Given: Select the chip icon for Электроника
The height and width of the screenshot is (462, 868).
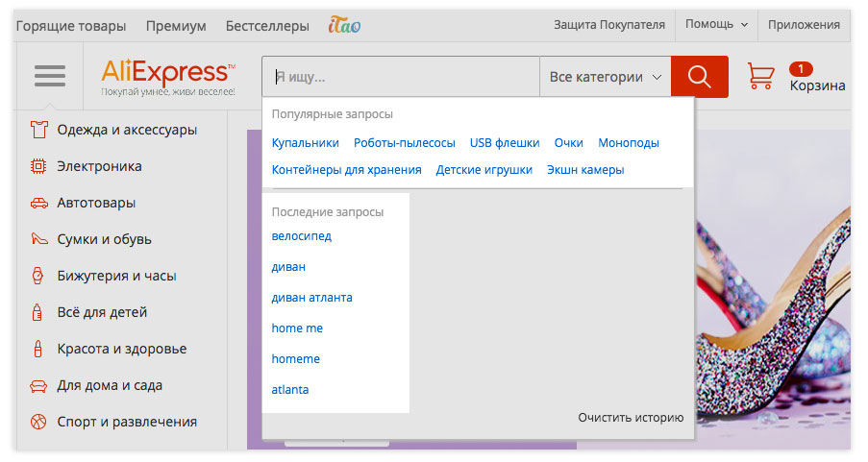Looking at the screenshot, I should coord(38,166).
